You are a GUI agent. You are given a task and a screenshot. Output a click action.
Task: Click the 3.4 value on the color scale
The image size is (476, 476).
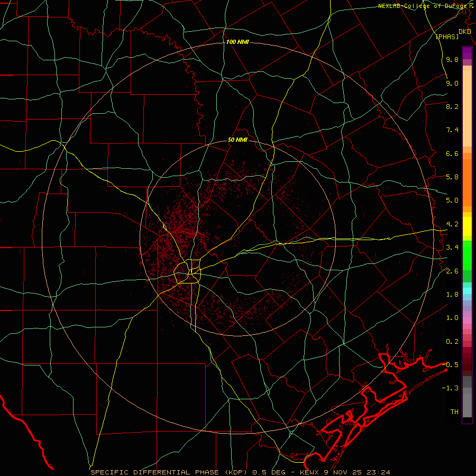(x=452, y=248)
